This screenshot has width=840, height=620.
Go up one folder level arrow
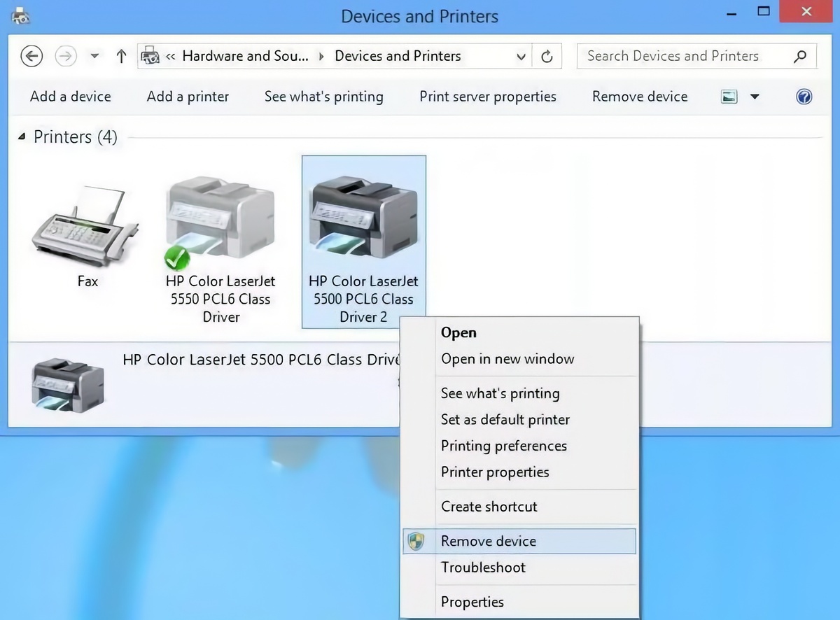[x=121, y=56]
